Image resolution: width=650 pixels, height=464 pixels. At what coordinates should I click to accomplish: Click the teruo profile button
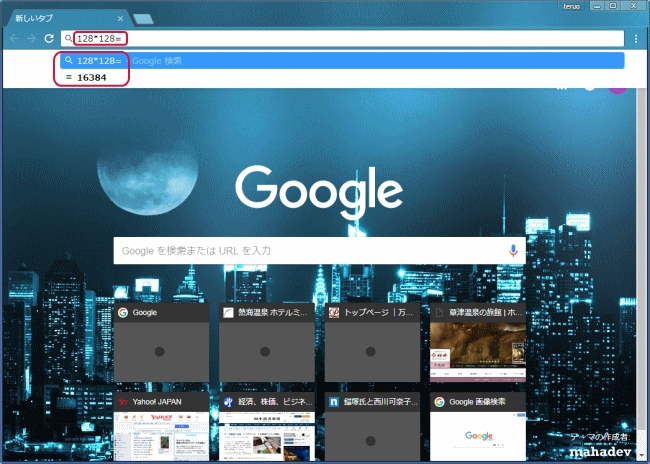[571, 6]
